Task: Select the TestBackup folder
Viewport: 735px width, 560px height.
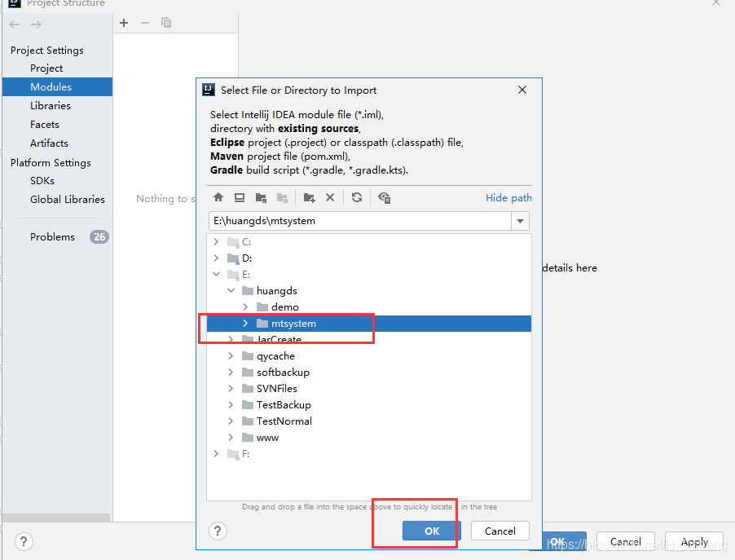Action: [x=284, y=405]
